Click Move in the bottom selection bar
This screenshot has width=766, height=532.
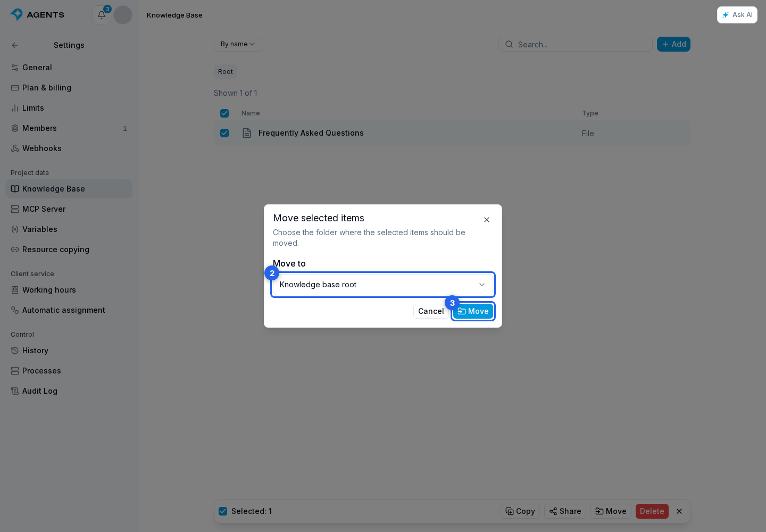pyautogui.click(x=611, y=511)
